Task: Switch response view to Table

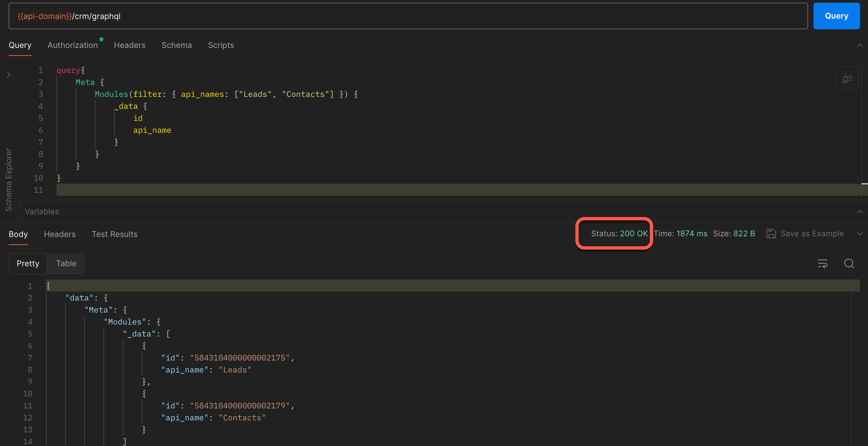Action: point(66,263)
